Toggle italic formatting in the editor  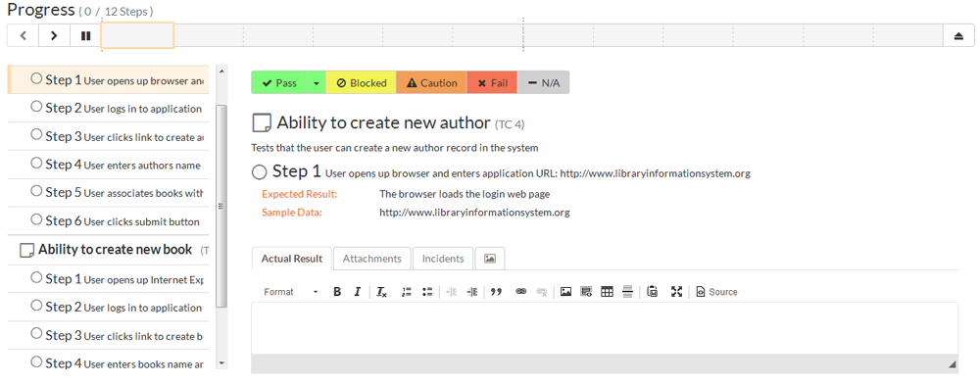(358, 292)
